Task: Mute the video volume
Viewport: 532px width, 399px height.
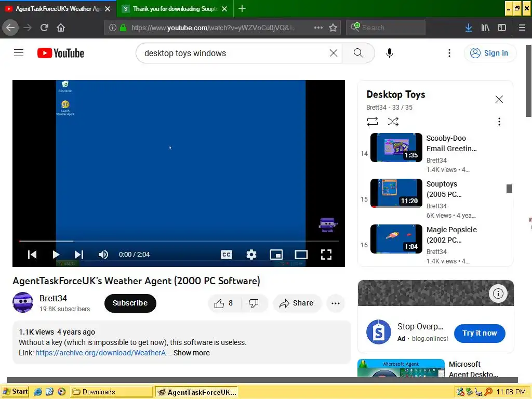Action: tap(103, 255)
